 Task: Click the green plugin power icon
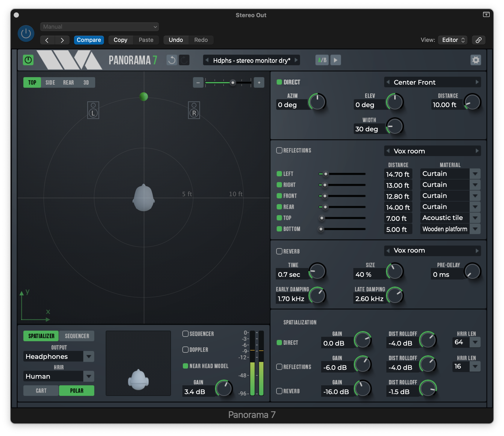[x=28, y=60]
